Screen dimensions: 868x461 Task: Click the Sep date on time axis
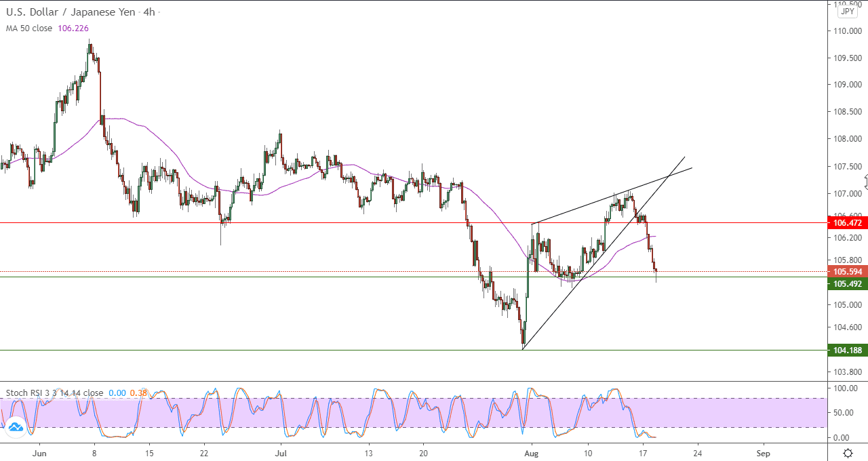coord(764,452)
